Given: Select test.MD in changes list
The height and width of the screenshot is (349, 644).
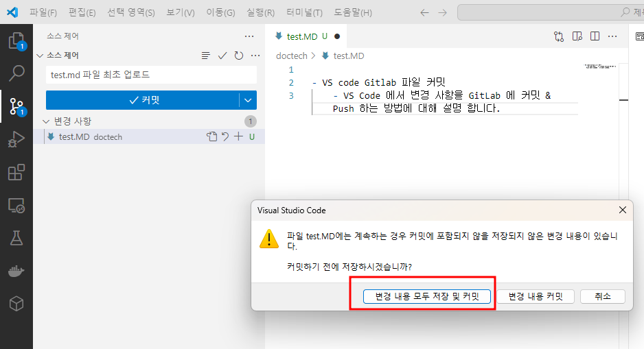Looking at the screenshot, I should 149,136.
